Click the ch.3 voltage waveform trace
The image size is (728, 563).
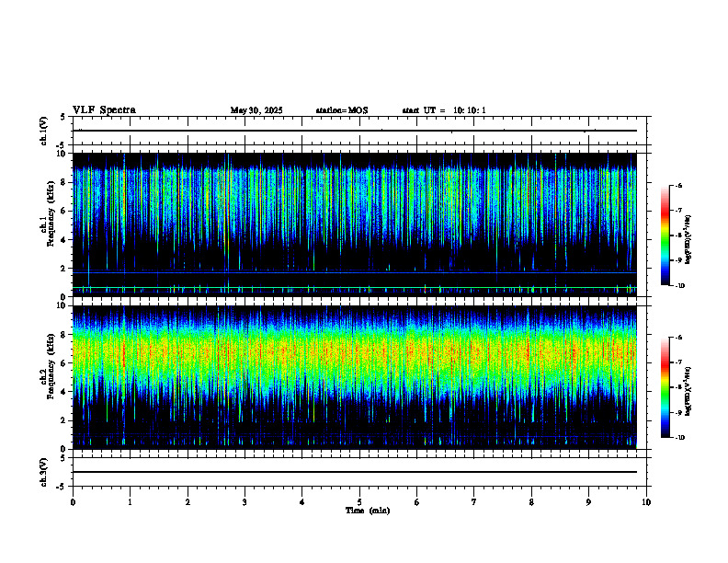(354, 472)
